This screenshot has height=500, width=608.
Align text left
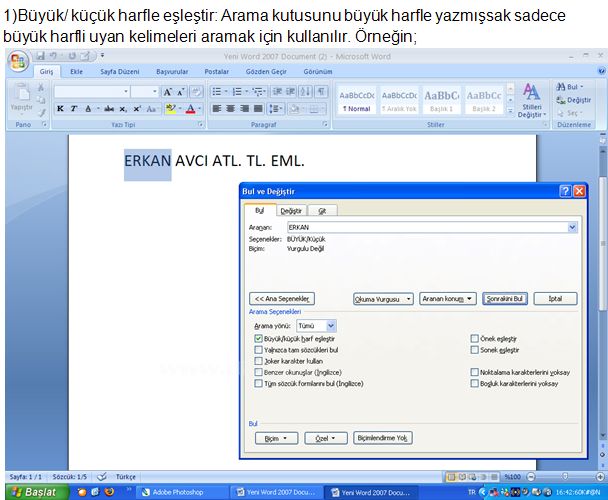(x=217, y=108)
